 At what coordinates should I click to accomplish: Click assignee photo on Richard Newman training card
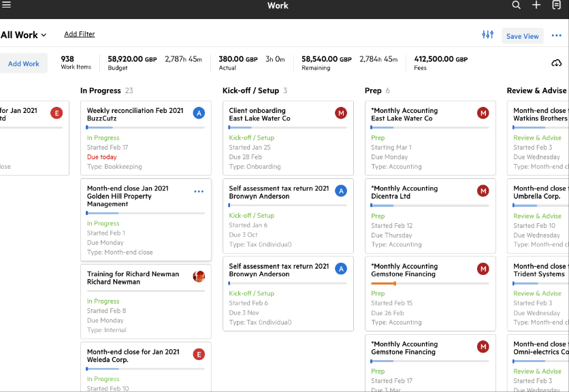[199, 276]
